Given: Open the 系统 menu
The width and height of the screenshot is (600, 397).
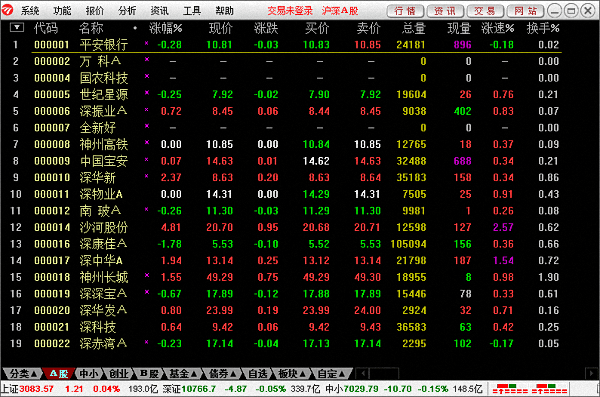Looking at the screenshot, I should tap(30, 11).
